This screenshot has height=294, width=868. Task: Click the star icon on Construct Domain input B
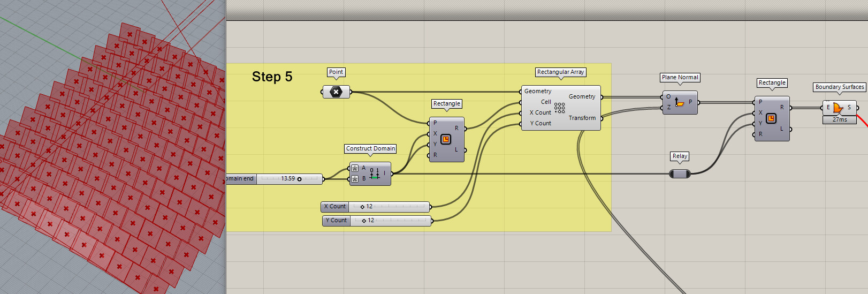tap(355, 179)
